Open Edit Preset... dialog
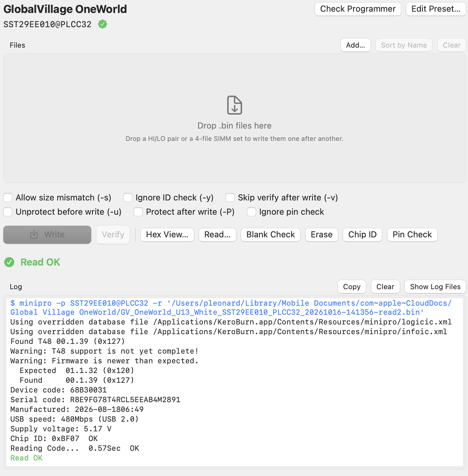Screen dimensions: 468x476 [x=436, y=9]
